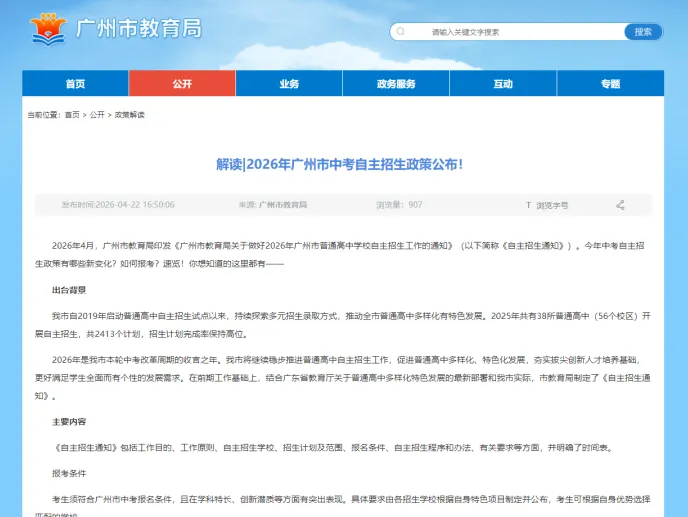
Task: Click the 主要内容 section heading
Action: (x=69, y=422)
